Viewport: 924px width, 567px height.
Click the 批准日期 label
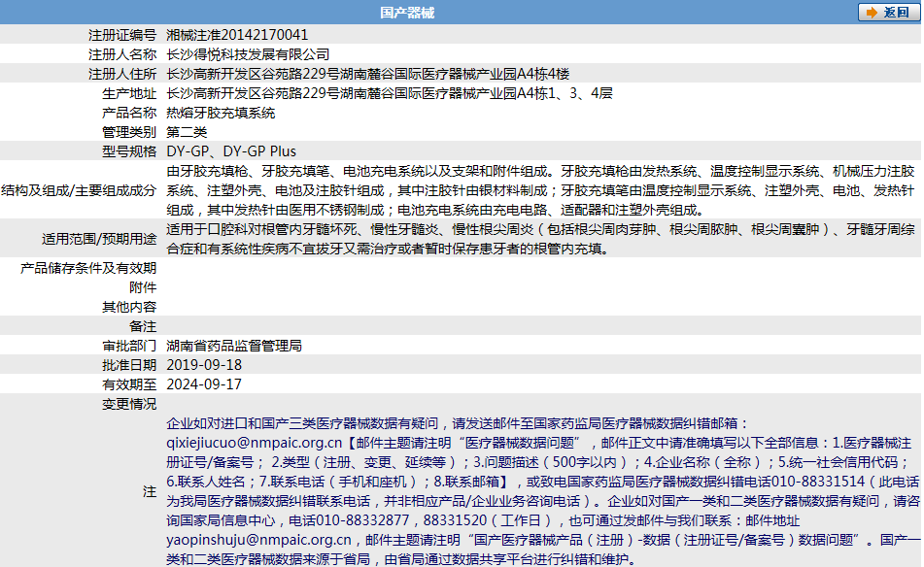[x=129, y=365]
